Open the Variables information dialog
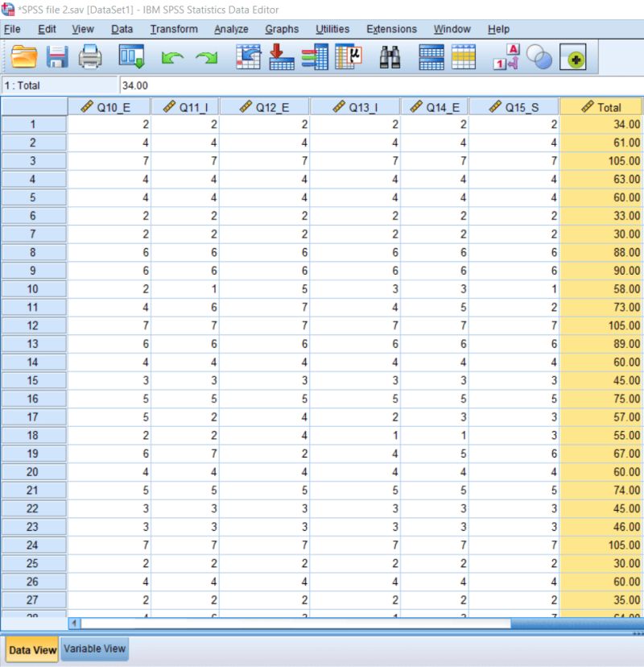The height and width of the screenshot is (667, 644). (348, 58)
